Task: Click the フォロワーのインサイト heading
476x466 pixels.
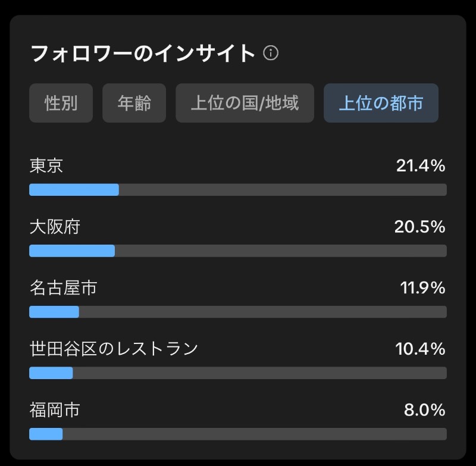Action: (143, 54)
